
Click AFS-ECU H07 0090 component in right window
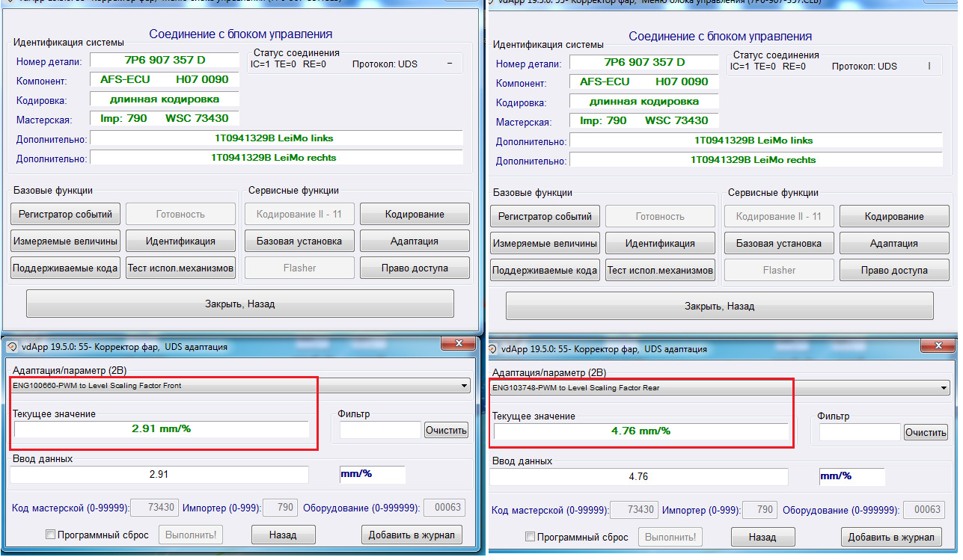pos(644,81)
